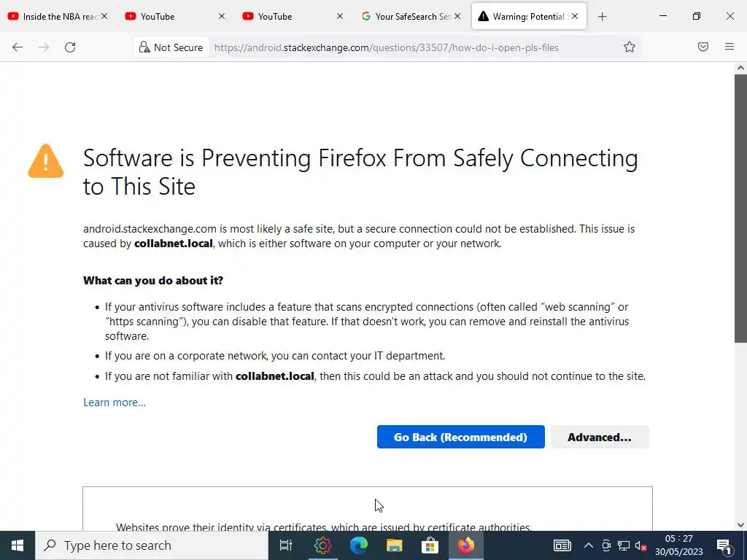The width and height of the screenshot is (747, 560).
Task: Open Microsoft Edge from the taskbar
Action: tap(358, 545)
